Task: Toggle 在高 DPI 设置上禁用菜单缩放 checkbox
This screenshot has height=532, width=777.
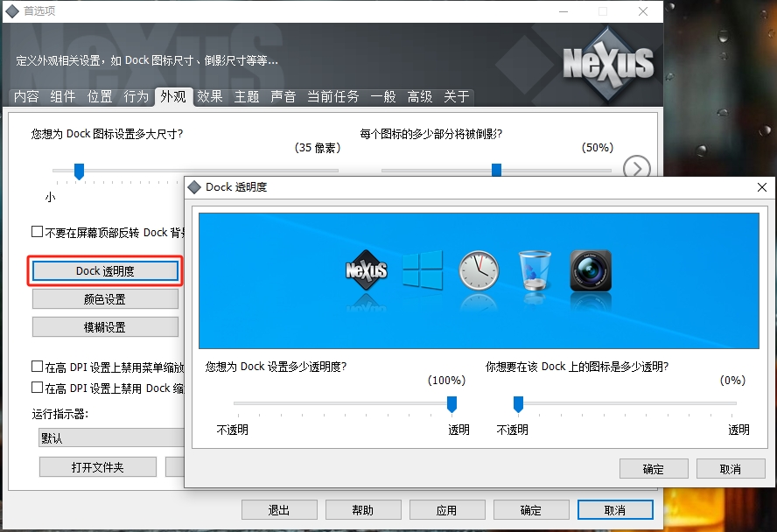Action: (x=38, y=367)
